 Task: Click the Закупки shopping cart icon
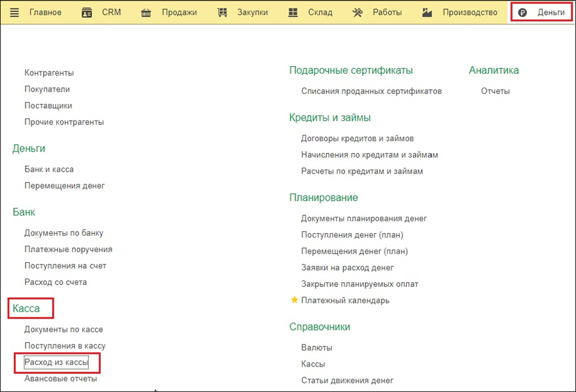click(222, 12)
